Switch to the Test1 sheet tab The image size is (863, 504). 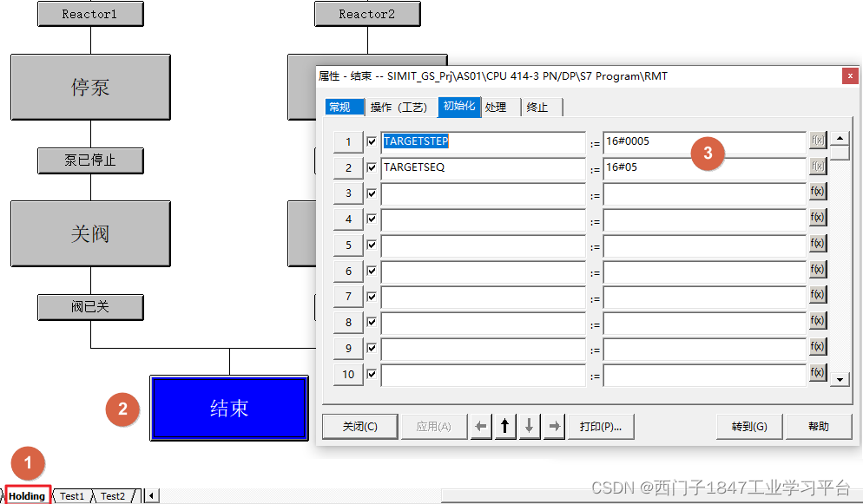tap(72, 495)
